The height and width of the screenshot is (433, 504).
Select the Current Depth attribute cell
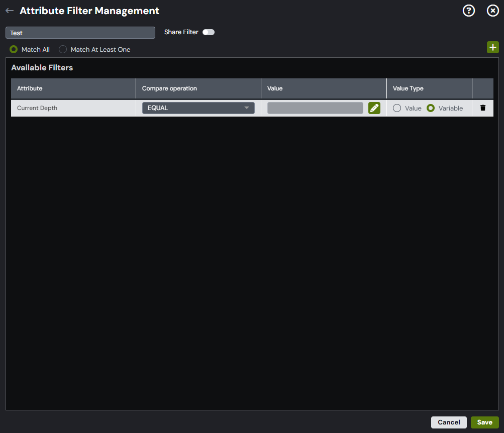point(73,108)
